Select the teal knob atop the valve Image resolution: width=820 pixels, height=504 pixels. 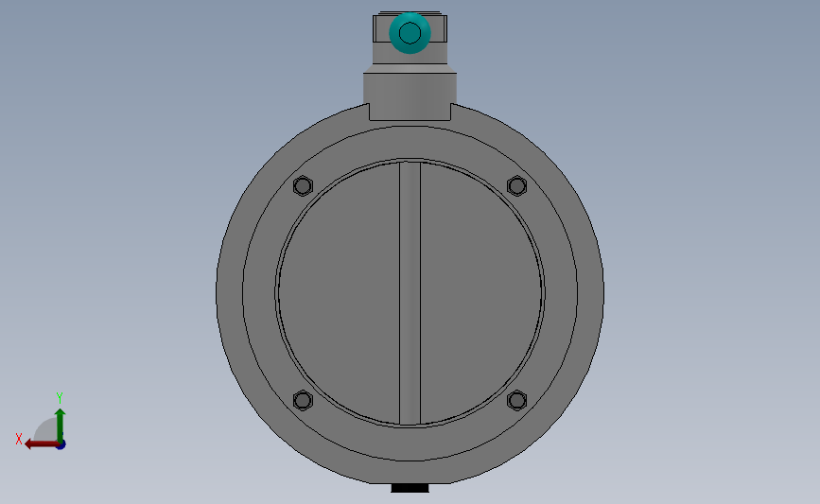410,33
